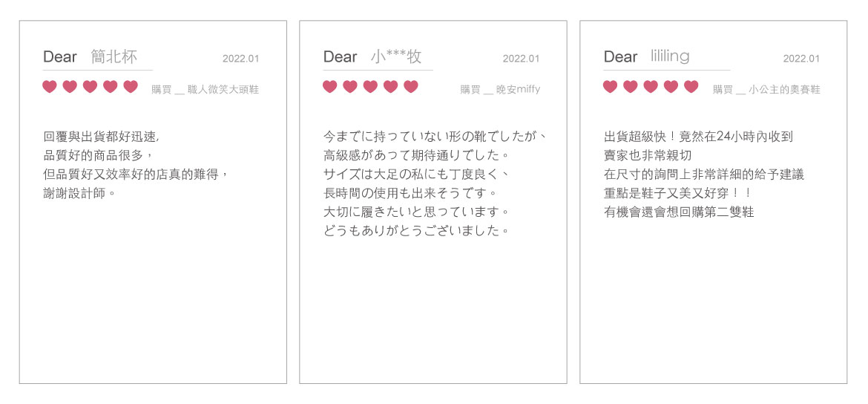Click reviewer name 簡北杯

click(114, 56)
